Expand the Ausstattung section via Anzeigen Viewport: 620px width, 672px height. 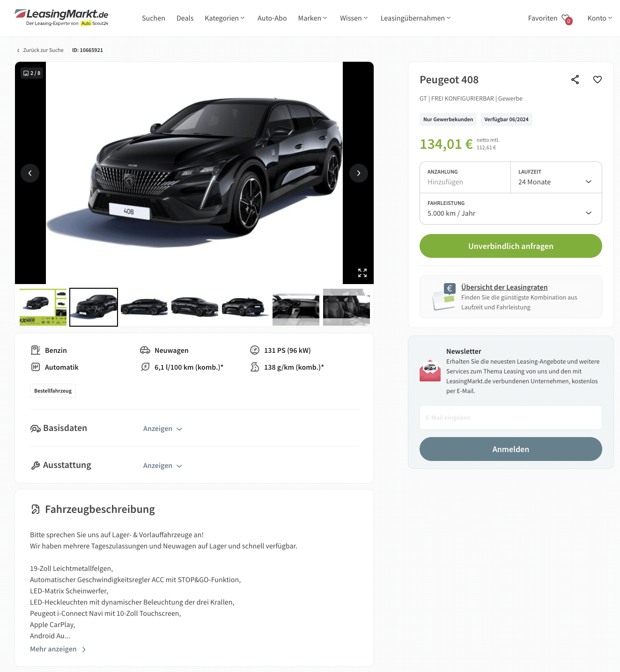point(162,466)
